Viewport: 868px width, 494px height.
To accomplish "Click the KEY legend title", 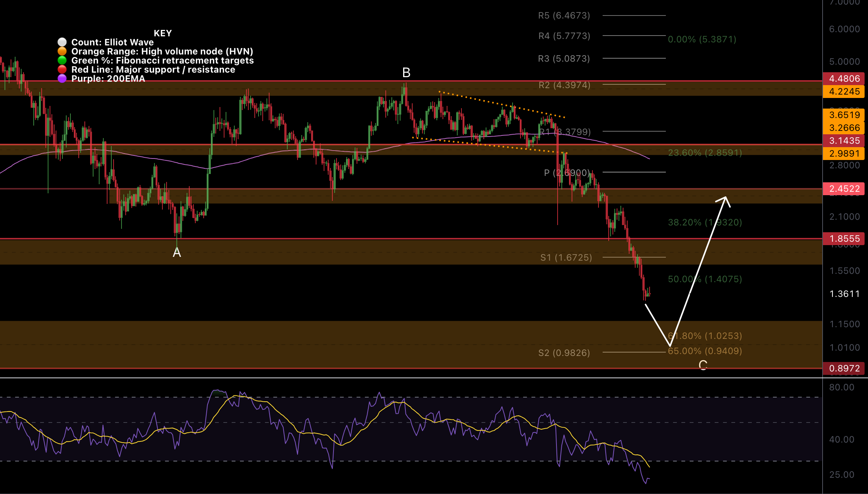I will tap(163, 33).
